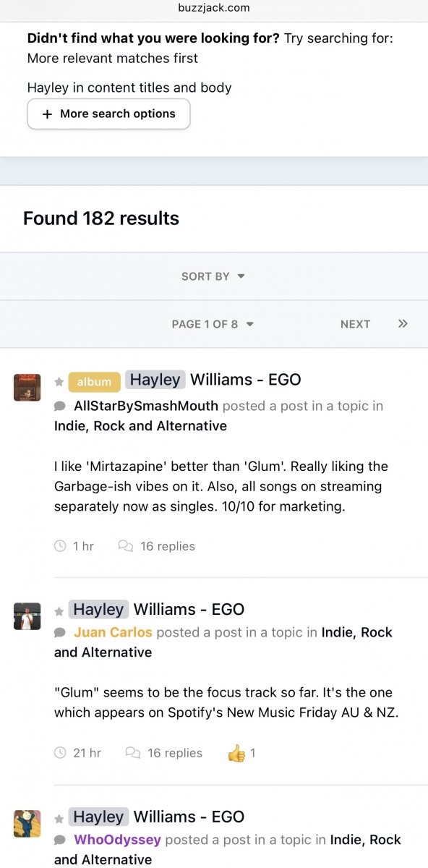This screenshot has width=428, height=868.
Task: Open Juan Carlos's profile link
Action: 113,632
